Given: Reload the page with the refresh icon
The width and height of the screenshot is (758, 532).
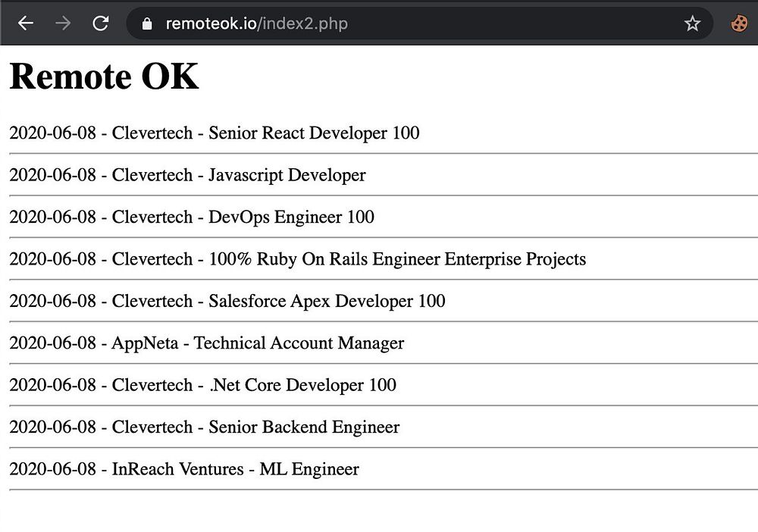Looking at the screenshot, I should click(101, 23).
